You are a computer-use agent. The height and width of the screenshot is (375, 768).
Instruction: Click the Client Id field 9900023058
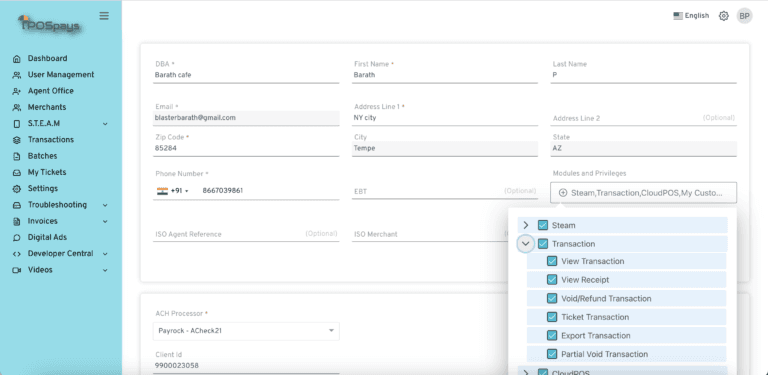click(x=246, y=366)
